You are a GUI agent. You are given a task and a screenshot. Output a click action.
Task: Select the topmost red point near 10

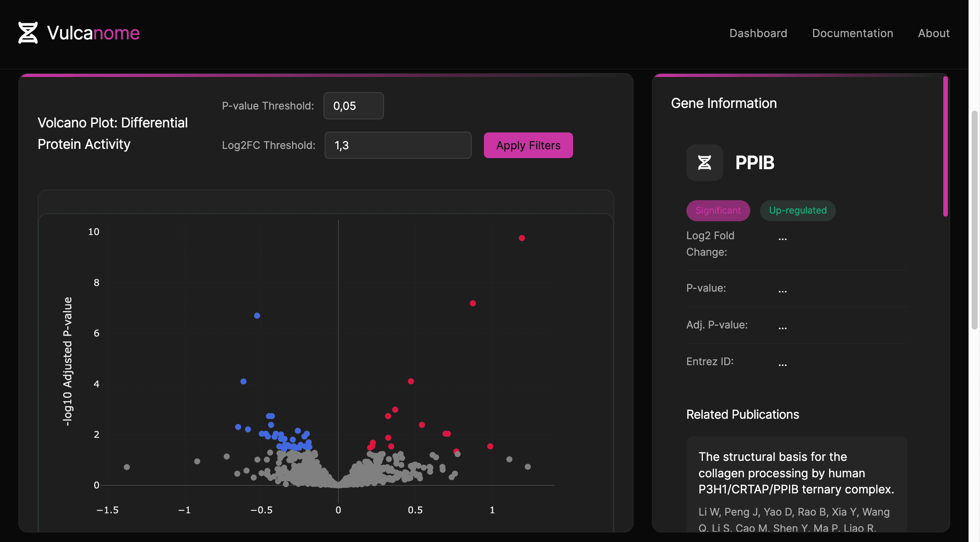[522, 238]
